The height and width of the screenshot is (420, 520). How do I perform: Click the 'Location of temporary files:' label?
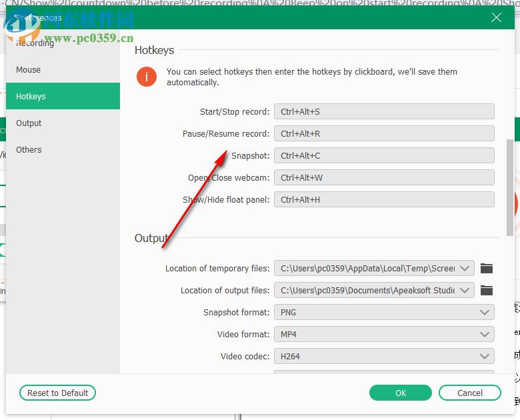pyautogui.click(x=217, y=268)
